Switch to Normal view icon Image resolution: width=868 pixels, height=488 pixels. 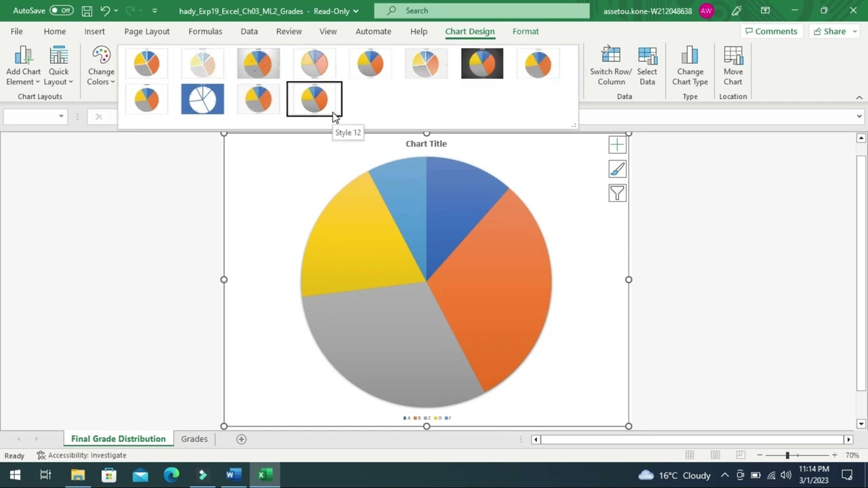click(690, 455)
